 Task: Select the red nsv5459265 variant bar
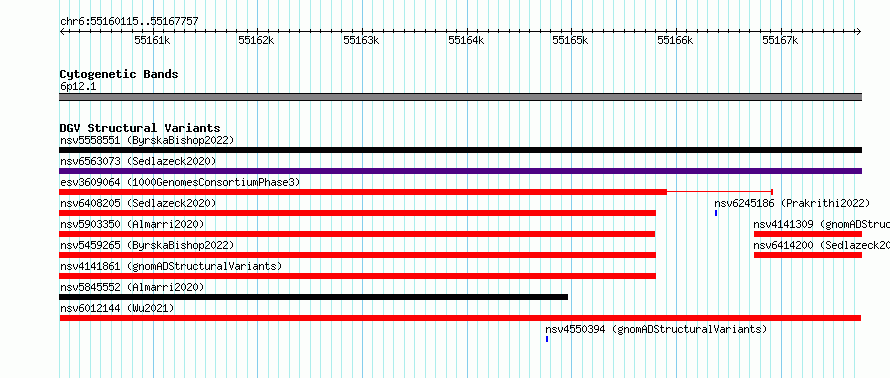click(x=358, y=255)
